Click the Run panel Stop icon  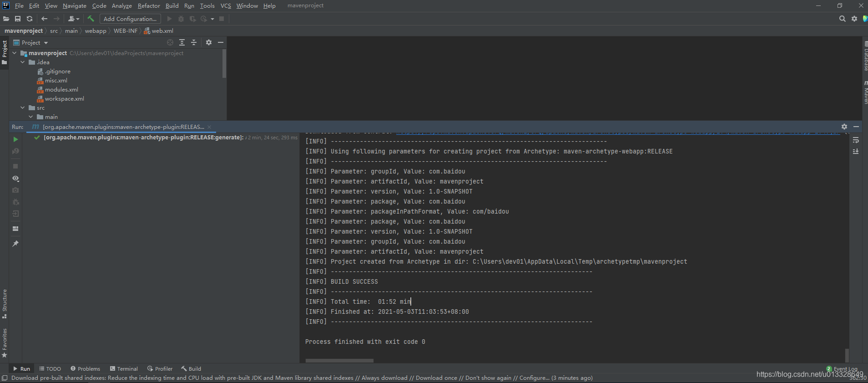click(x=15, y=166)
